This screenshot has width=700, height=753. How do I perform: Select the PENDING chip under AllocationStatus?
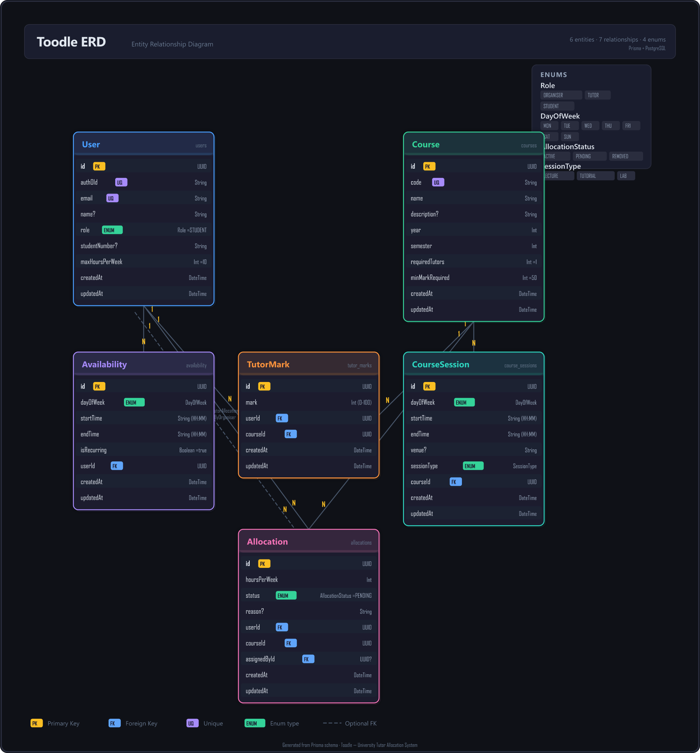pos(590,156)
